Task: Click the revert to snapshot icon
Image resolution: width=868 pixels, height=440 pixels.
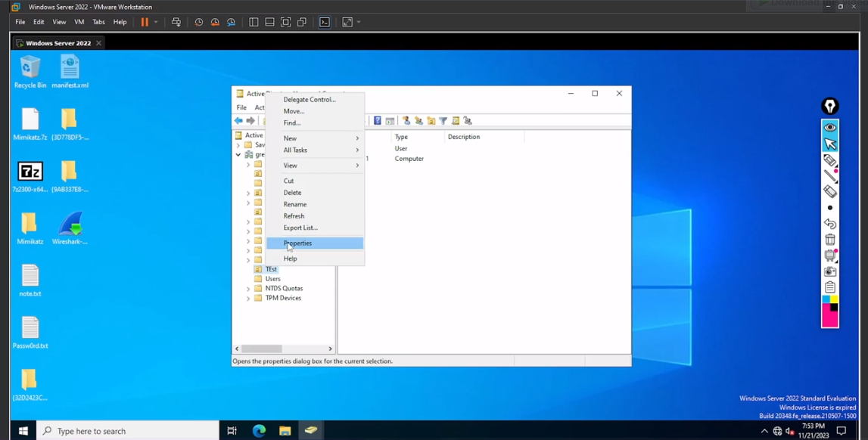Action: (215, 22)
